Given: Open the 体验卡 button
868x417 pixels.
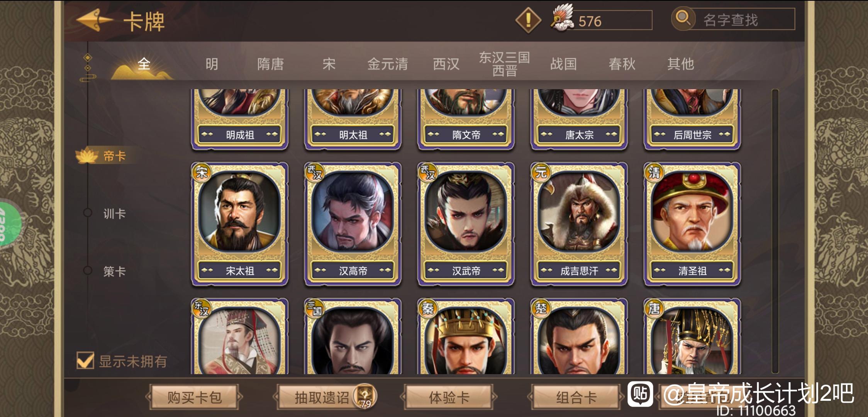Looking at the screenshot, I should point(449,397).
